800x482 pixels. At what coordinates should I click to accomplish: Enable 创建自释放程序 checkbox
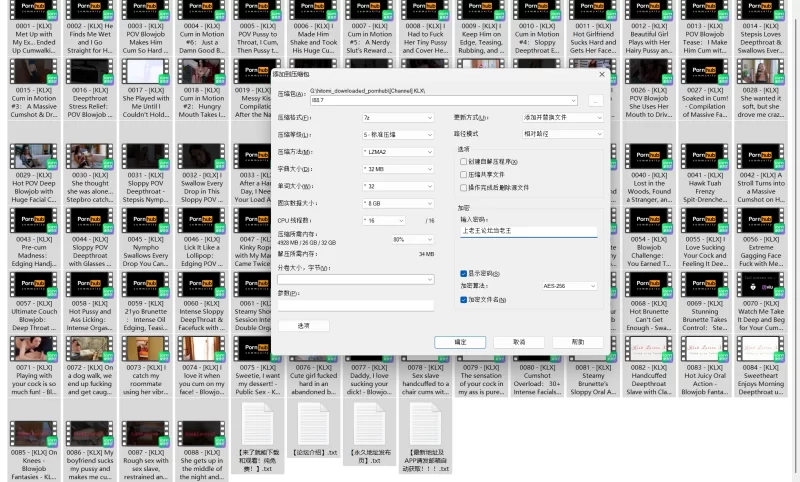point(463,160)
